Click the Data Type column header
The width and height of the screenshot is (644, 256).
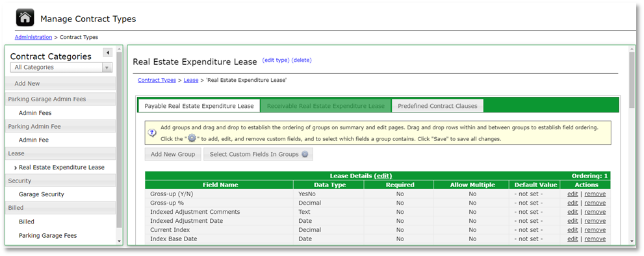tap(329, 185)
